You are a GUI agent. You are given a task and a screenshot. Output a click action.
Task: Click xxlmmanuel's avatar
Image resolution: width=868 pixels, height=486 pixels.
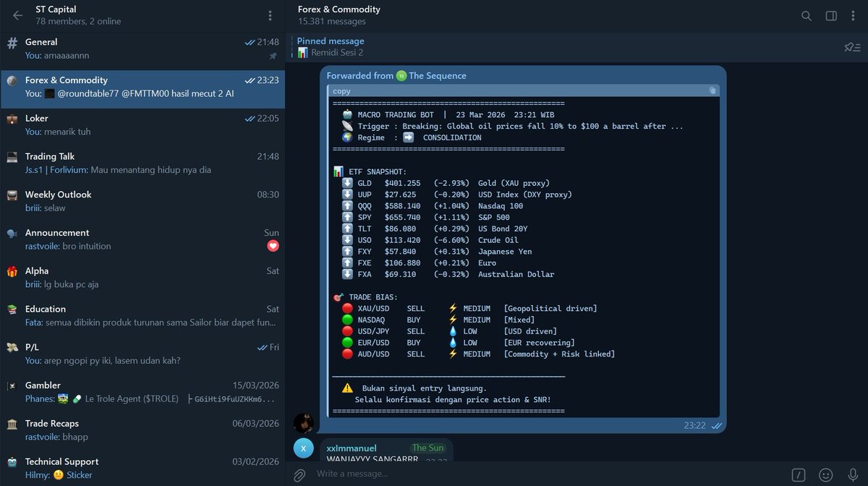point(304,448)
